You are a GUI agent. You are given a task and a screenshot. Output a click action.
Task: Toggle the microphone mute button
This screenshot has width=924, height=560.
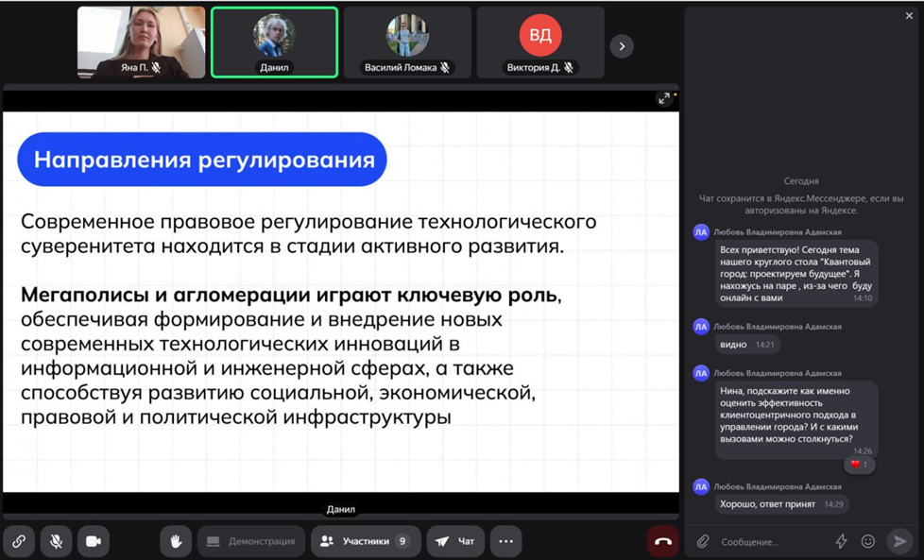(x=57, y=541)
